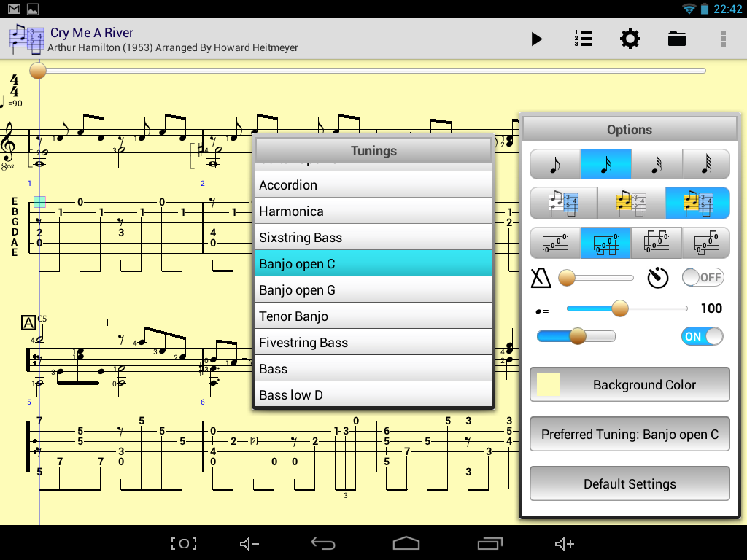This screenshot has height=560, width=747.
Task: Open Background Color picker button
Action: coord(630,384)
